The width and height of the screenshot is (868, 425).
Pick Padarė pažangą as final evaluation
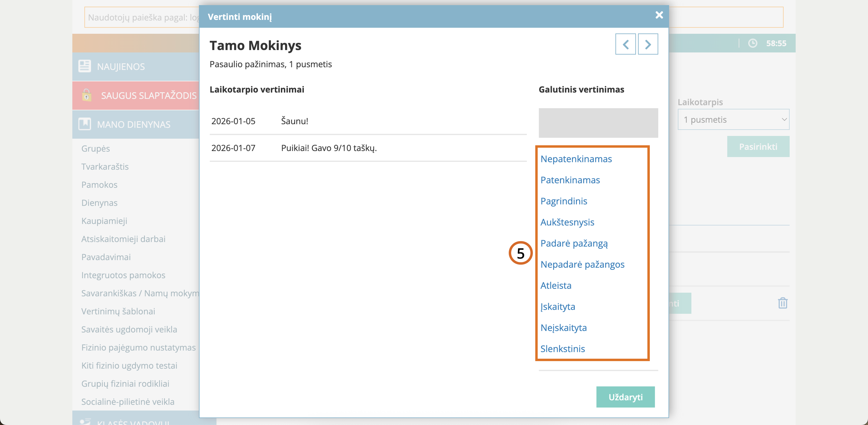pos(574,243)
